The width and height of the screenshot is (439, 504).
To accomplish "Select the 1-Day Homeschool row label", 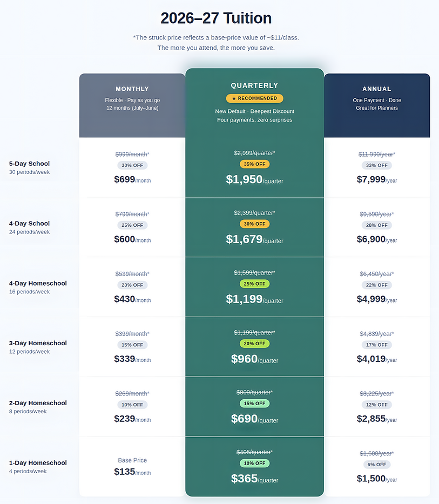I will point(38,462).
